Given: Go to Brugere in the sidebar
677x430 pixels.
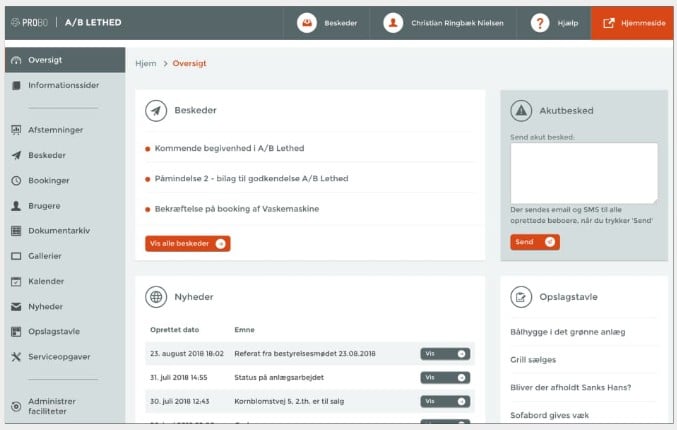Looking at the screenshot, I should click(x=44, y=205).
